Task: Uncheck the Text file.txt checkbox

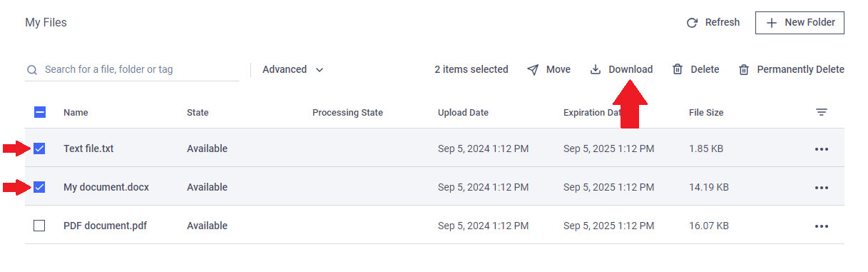Action: (x=39, y=148)
